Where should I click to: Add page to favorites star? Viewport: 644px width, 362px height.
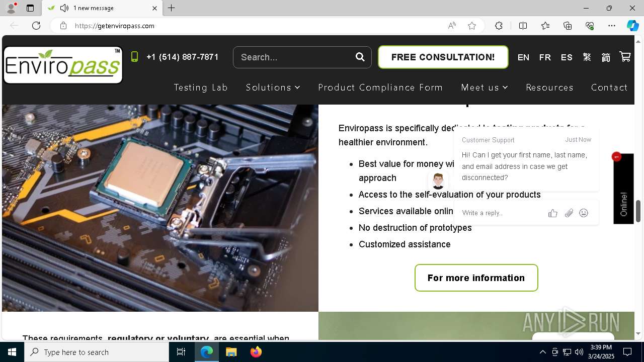pyautogui.click(x=472, y=26)
